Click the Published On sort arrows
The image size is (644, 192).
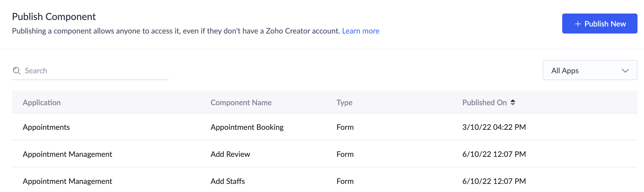tap(513, 102)
